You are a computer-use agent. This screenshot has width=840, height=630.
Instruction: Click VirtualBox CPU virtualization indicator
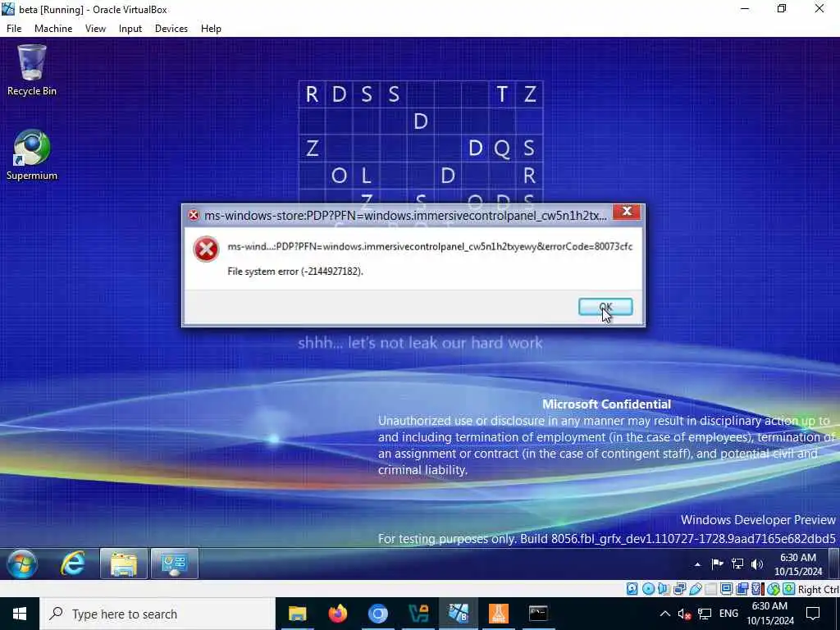coord(757,589)
